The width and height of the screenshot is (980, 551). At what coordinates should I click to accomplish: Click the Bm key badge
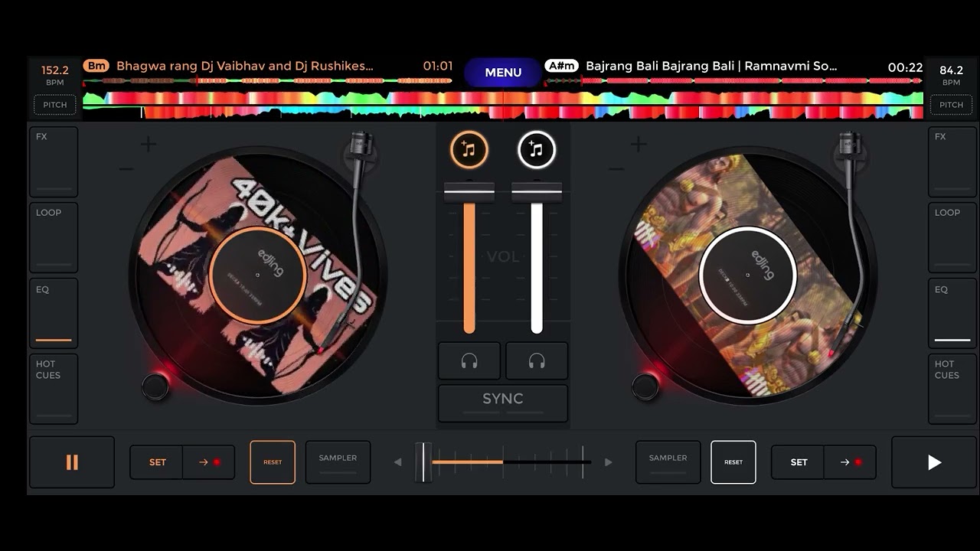[x=96, y=66]
